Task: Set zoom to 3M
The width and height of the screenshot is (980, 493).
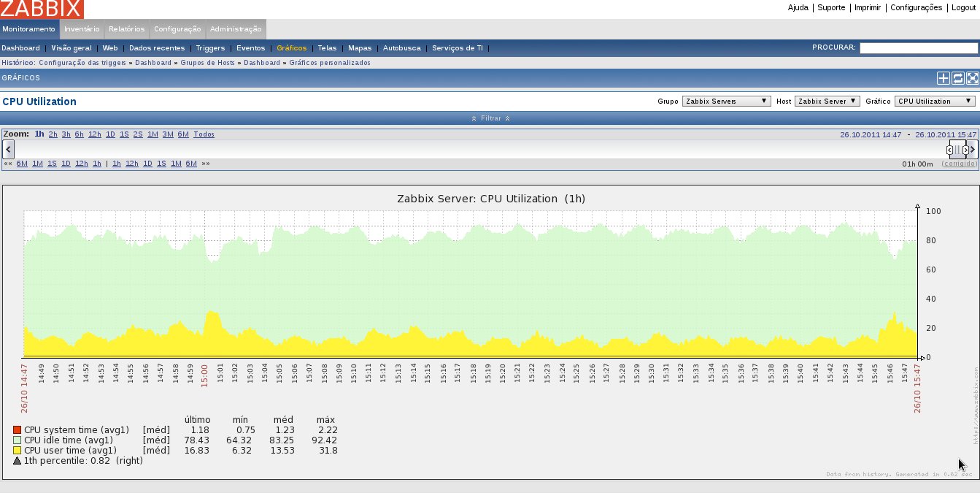Action: tap(168, 134)
